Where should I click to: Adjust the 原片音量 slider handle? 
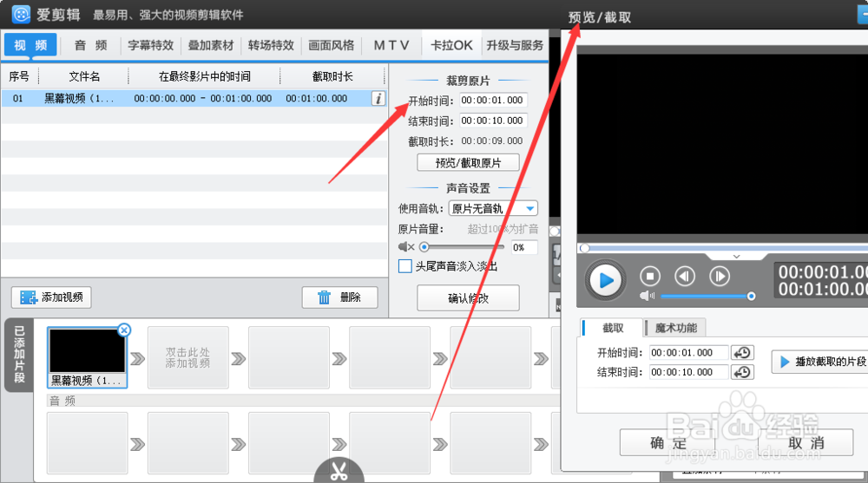(424, 247)
